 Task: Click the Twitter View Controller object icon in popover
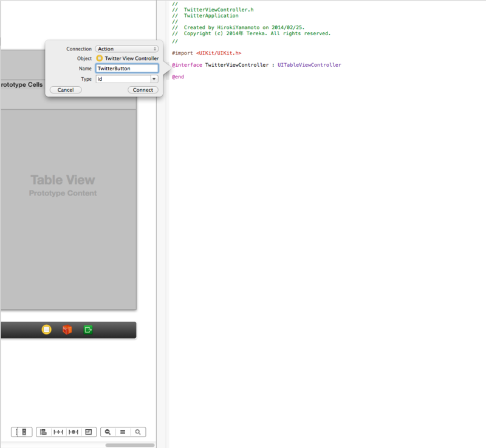(100, 58)
